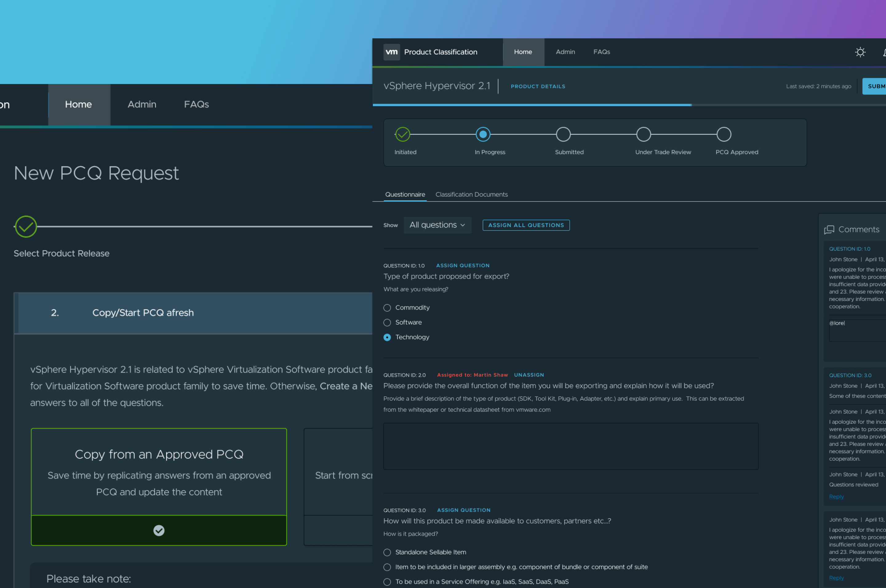The height and width of the screenshot is (588, 886).
Task: Choose Software as the product type
Action: tap(387, 322)
